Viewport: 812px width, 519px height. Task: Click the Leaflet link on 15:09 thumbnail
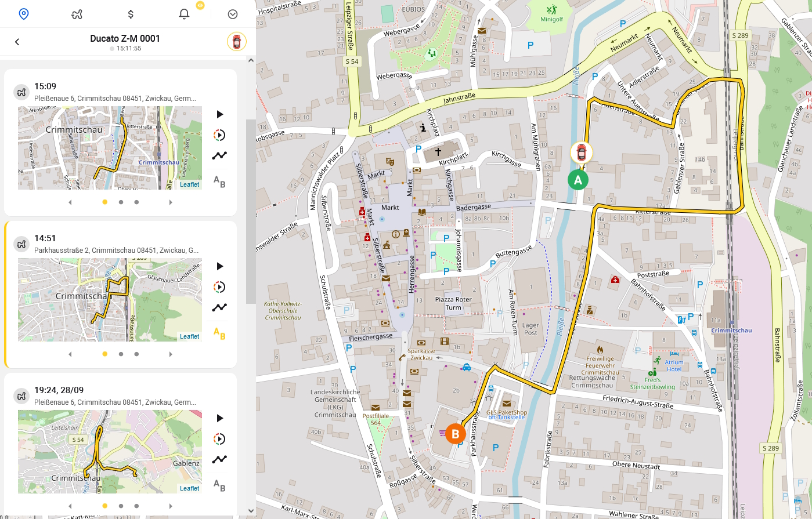pos(189,184)
